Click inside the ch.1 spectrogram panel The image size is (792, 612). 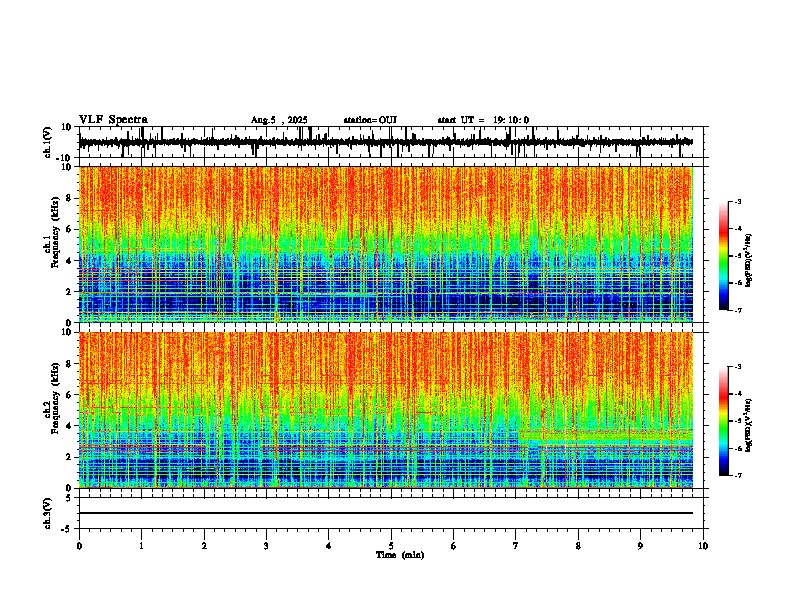(x=385, y=244)
